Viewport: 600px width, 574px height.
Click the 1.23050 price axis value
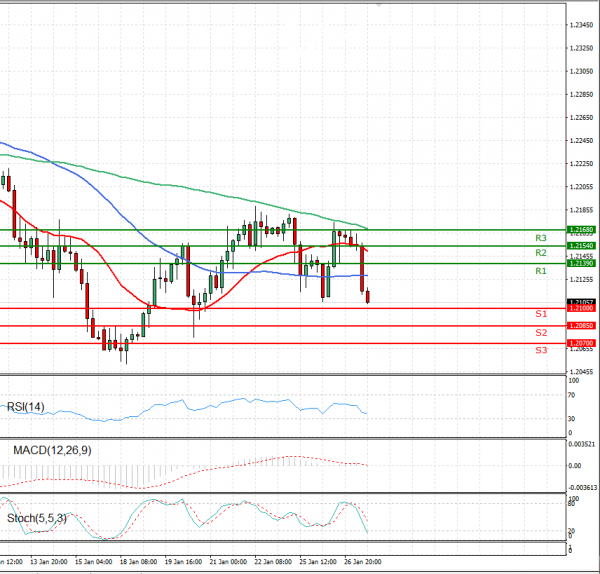click(581, 71)
